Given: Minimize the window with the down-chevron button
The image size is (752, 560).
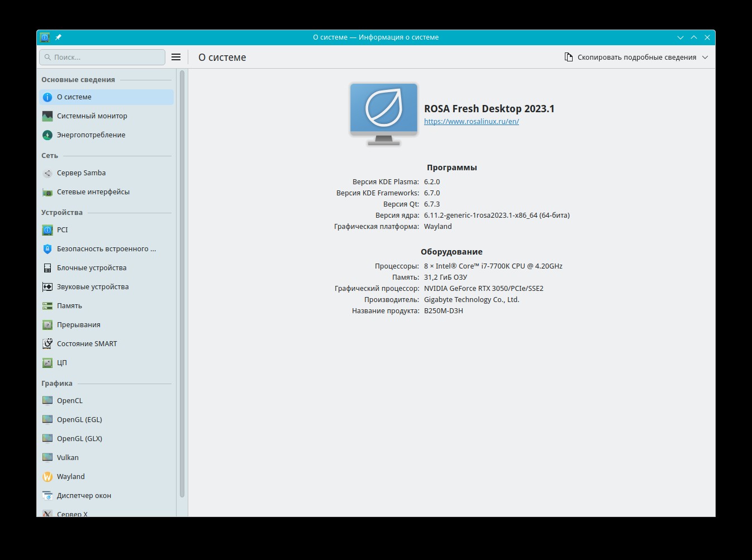Looking at the screenshot, I should point(680,37).
